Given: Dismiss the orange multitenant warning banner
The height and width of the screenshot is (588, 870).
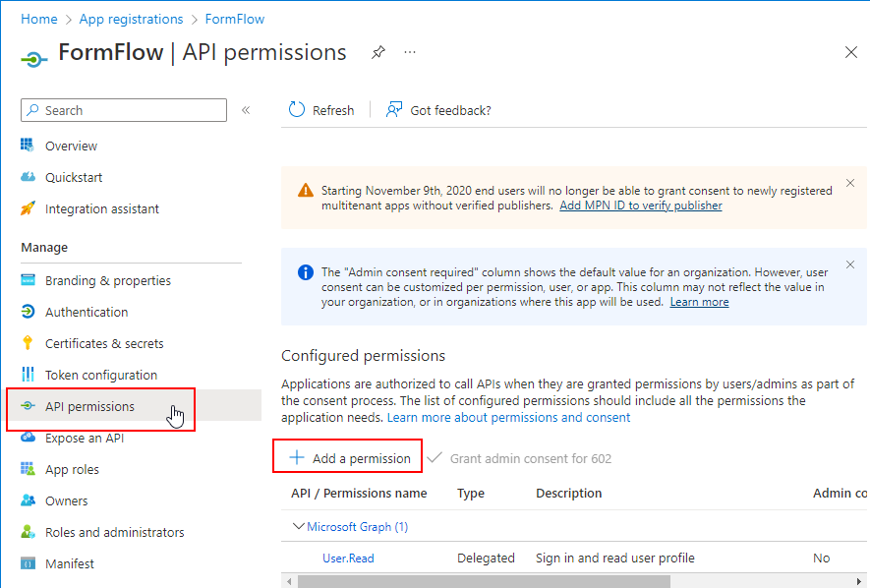Looking at the screenshot, I should (x=850, y=183).
